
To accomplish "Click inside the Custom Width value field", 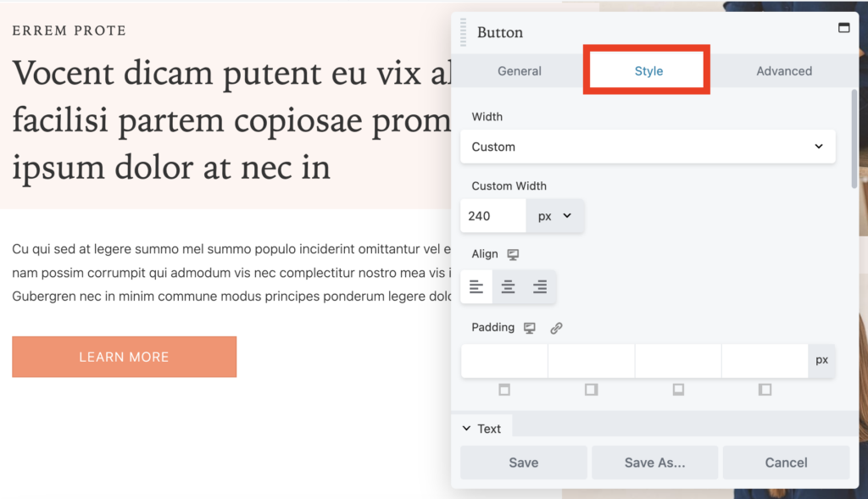I will 492,215.
